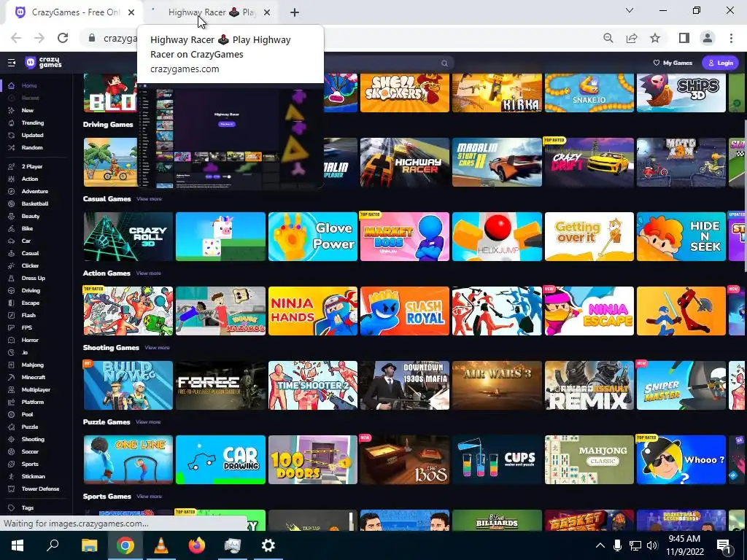Viewport: 747px width, 560px height.
Task: Open the Windows Start menu
Action: click(18, 545)
